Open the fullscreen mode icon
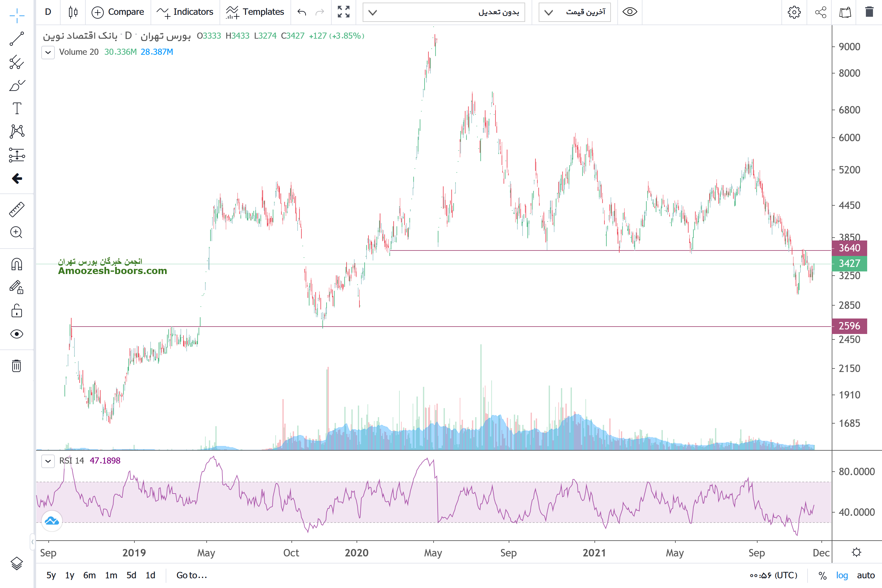882x588 pixels. (343, 12)
